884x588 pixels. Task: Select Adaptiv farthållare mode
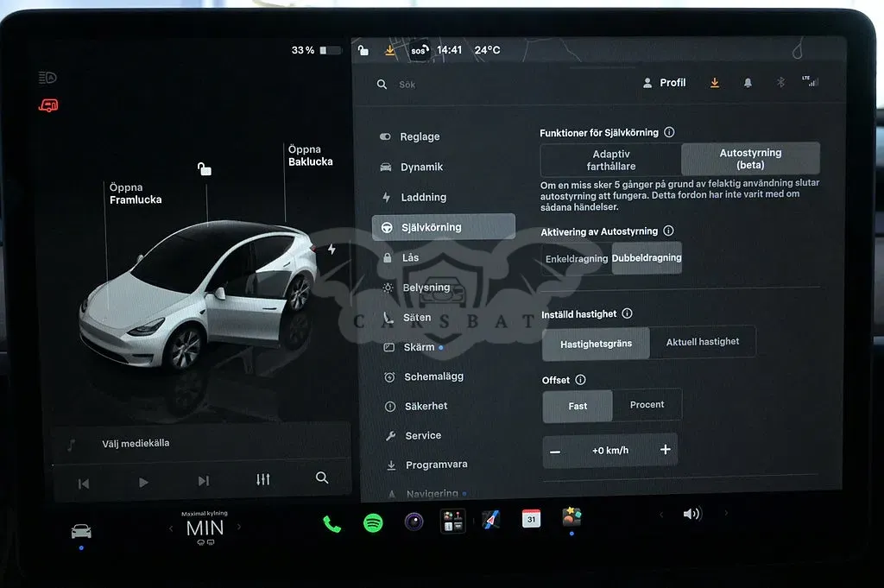[610, 160]
